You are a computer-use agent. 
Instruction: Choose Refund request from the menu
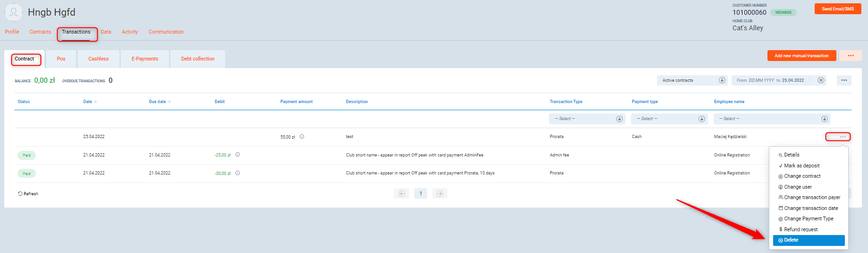pyautogui.click(x=801, y=229)
